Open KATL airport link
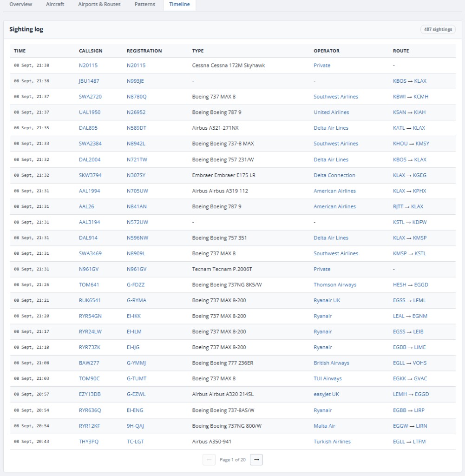The image size is (465, 476). click(399, 128)
